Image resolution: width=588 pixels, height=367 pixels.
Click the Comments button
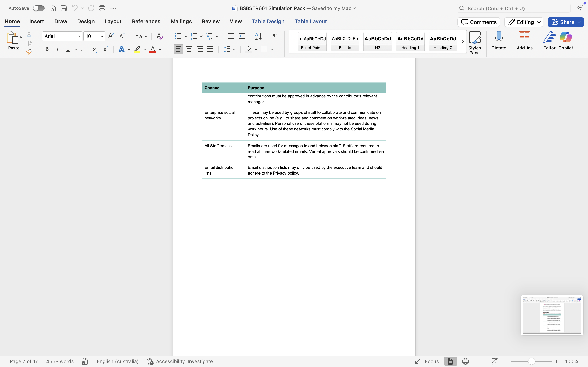[478, 22]
